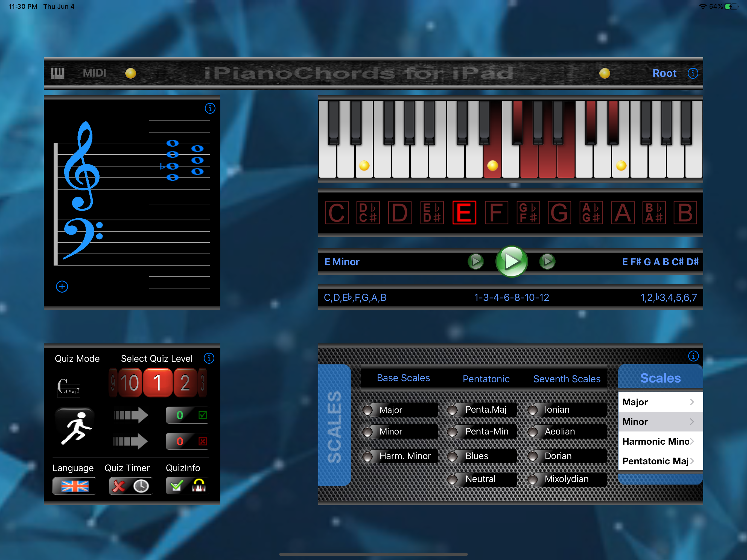Image resolution: width=747 pixels, height=560 pixels.
Task: Start quiz with running man icon
Action: click(75, 427)
